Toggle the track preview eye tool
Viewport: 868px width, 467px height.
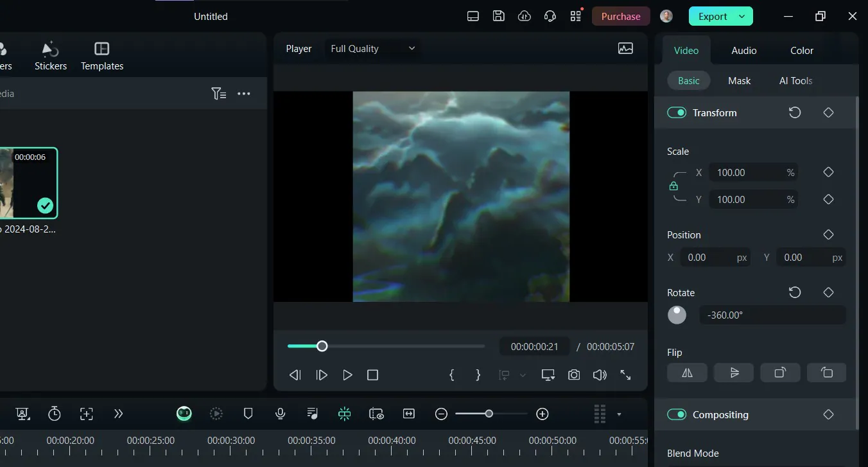[377, 414]
